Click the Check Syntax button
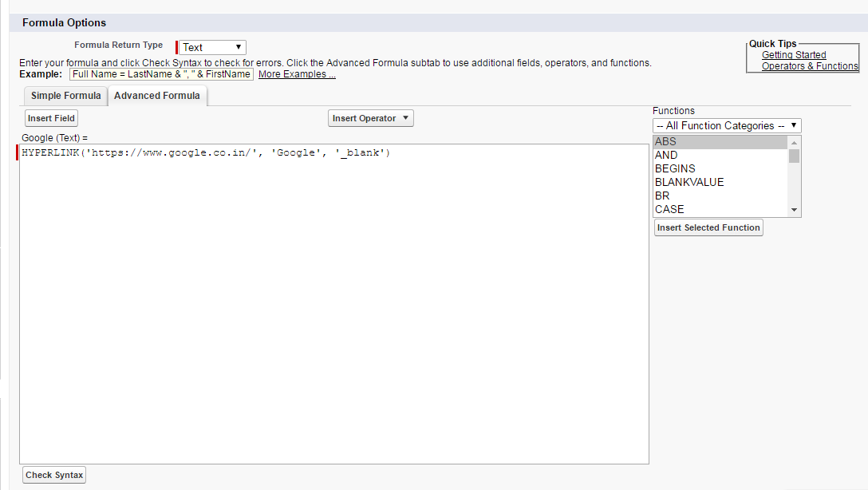This screenshot has width=868, height=490. (x=54, y=475)
